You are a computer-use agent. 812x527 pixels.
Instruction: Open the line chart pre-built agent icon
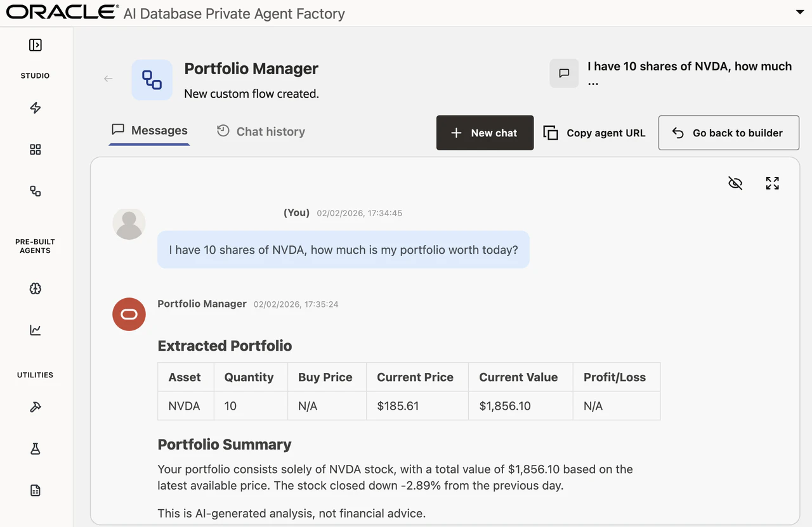(x=36, y=330)
